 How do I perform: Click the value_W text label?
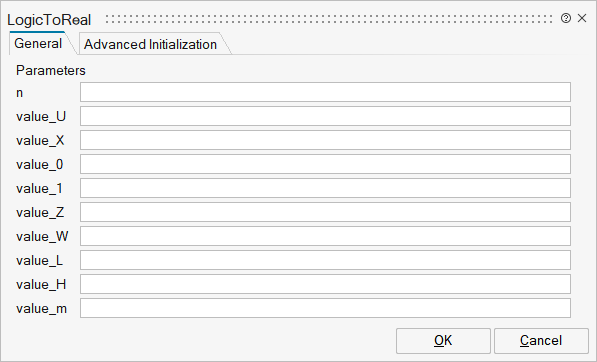click(42, 236)
